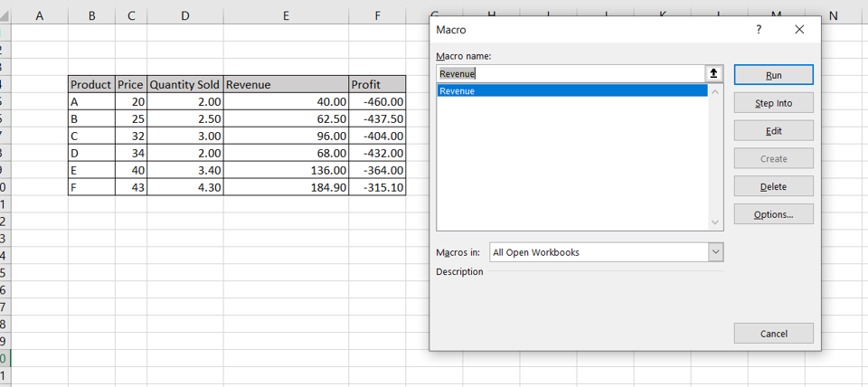
Task: Click the macro list scroll down arrow
Action: pos(714,222)
